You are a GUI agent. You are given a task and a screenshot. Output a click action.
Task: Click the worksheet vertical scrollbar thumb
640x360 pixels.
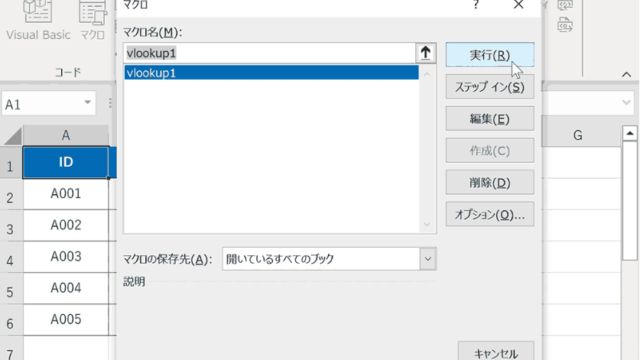click(630, 201)
